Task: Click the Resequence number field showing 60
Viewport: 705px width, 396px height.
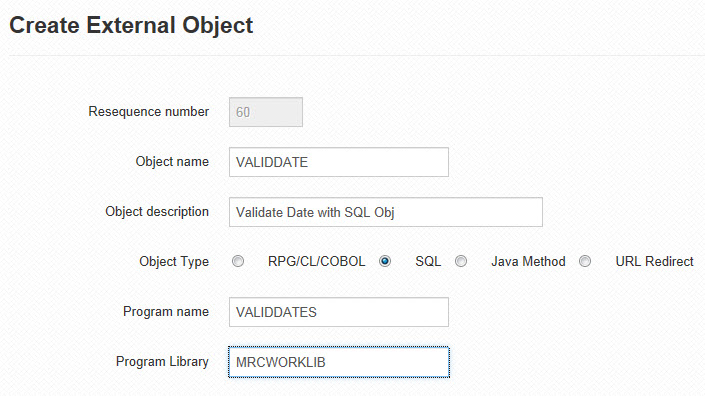Action: click(266, 112)
